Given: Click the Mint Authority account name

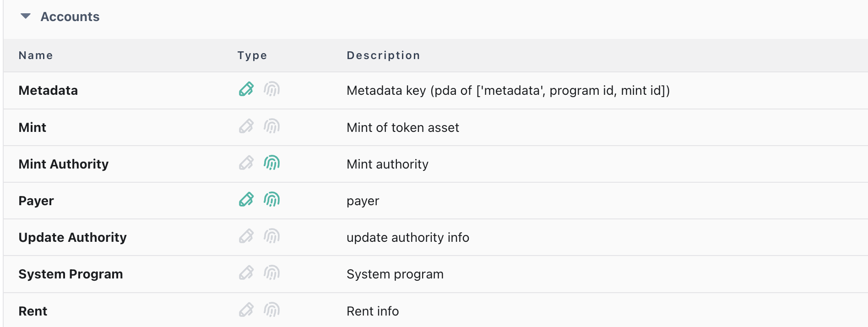Looking at the screenshot, I should (64, 164).
